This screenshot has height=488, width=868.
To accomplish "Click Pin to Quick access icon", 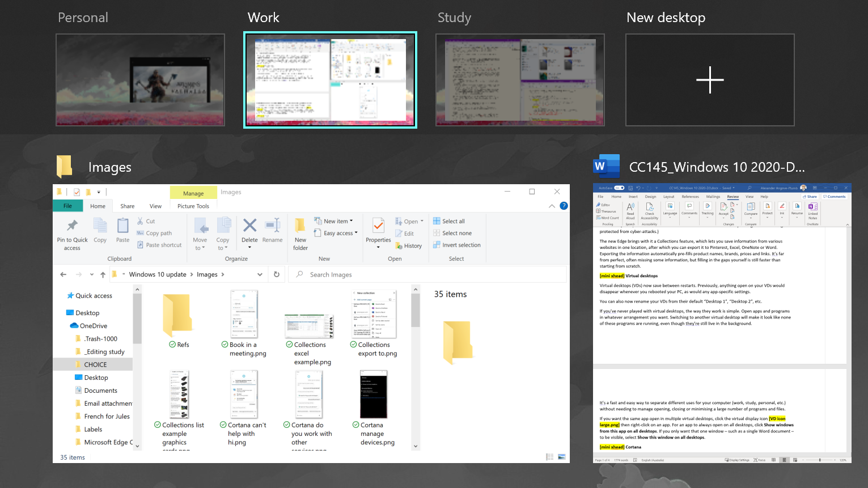I will click(72, 226).
